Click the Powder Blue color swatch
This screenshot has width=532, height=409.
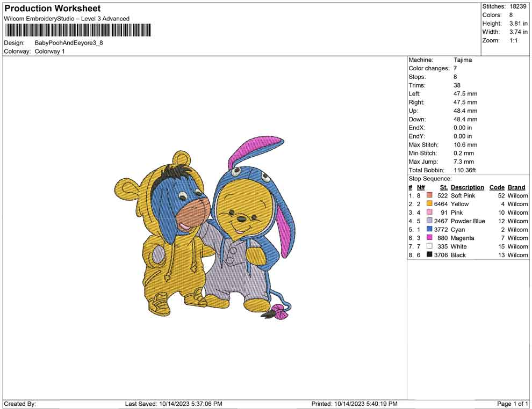(429, 221)
